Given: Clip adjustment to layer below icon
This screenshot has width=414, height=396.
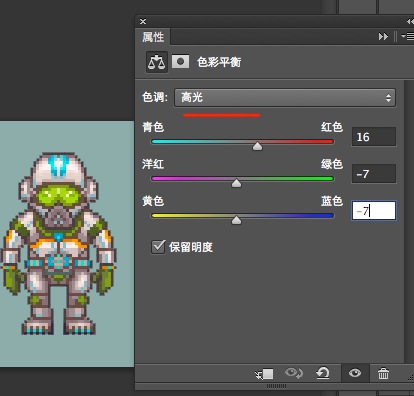Looking at the screenshot, I should 264,374.
